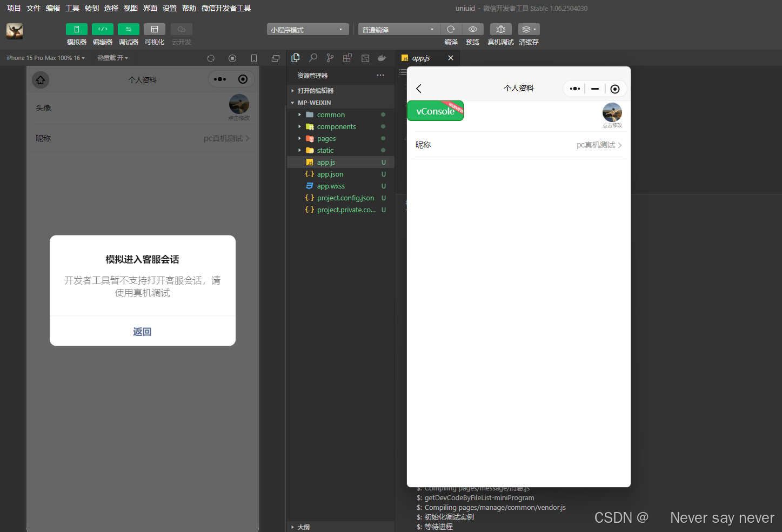Expand the components folder
The image size is (782, 532).
point(341,126)
